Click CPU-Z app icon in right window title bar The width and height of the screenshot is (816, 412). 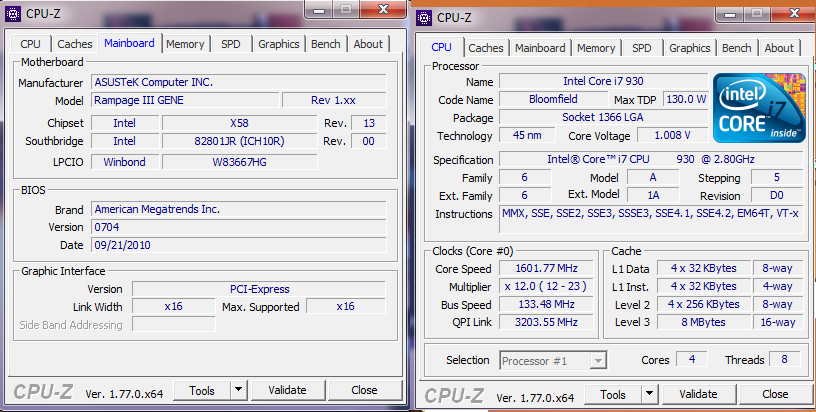[424, 18]
